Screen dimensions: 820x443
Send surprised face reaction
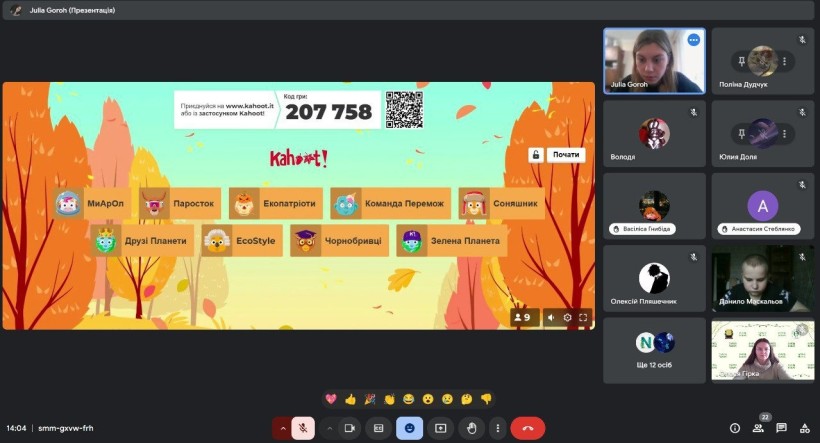click(x=428, y=399)
